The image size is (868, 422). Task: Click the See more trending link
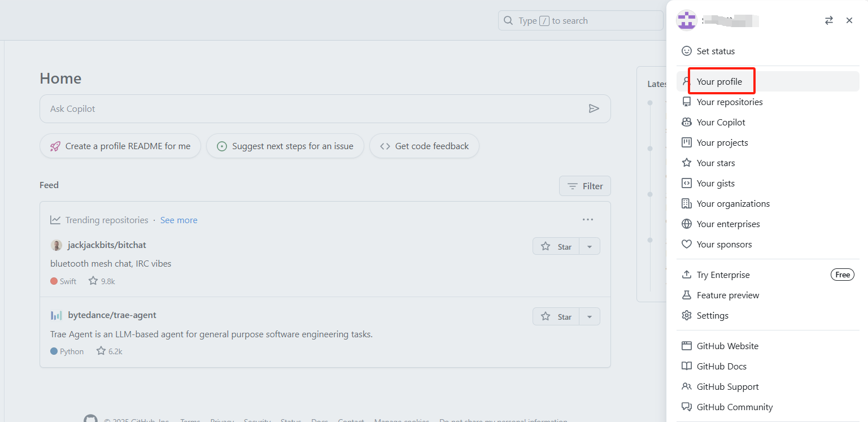coord(179,220)
